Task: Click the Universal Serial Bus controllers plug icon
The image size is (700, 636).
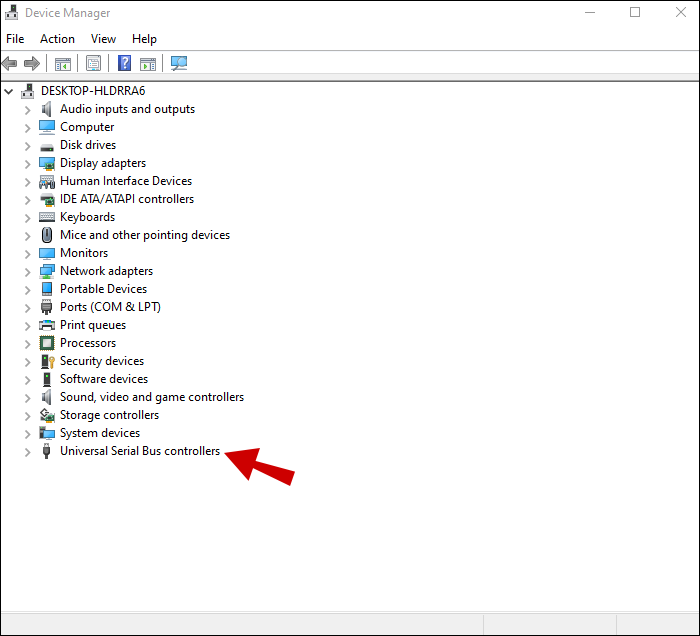Action: pyautogui.click(x=46, y=451)
